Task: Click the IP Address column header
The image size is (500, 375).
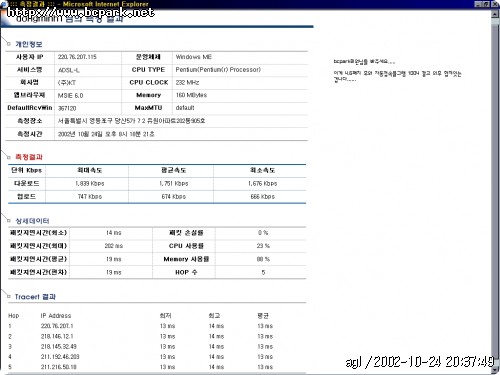Action: [x=56, y=316]
